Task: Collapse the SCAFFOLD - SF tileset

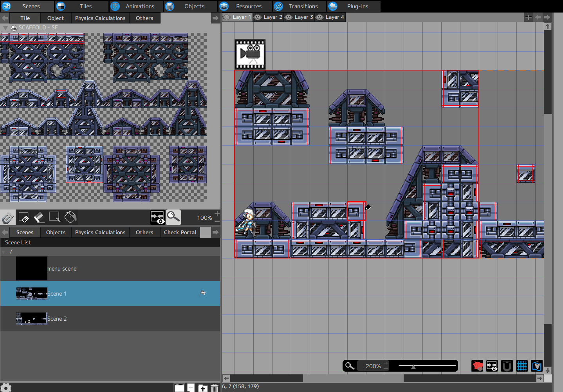Action: click(x=5, y=28)
